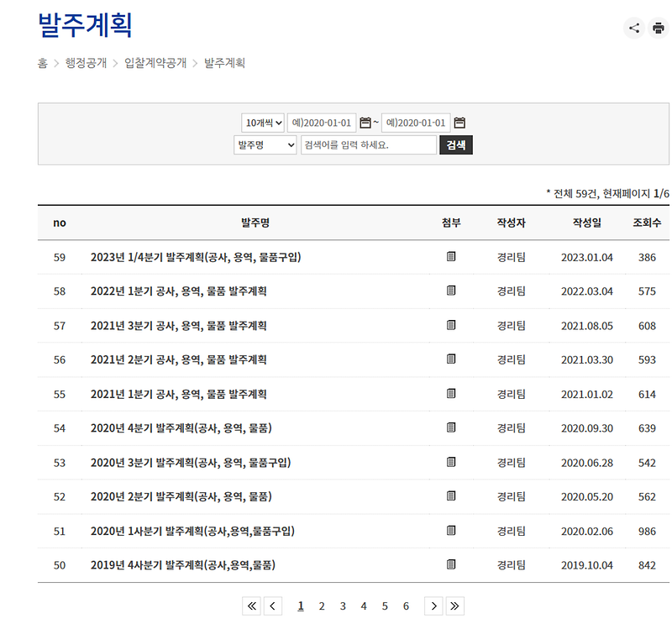Viewport: 672px width, 624px height.
Task: Open the print icon for this page
Action: pos(660,28)
